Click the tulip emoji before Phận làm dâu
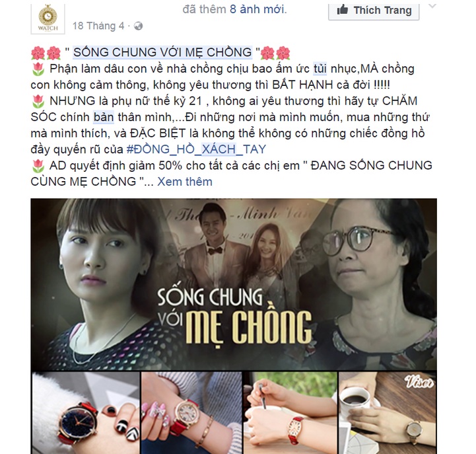 coord(38,69)
